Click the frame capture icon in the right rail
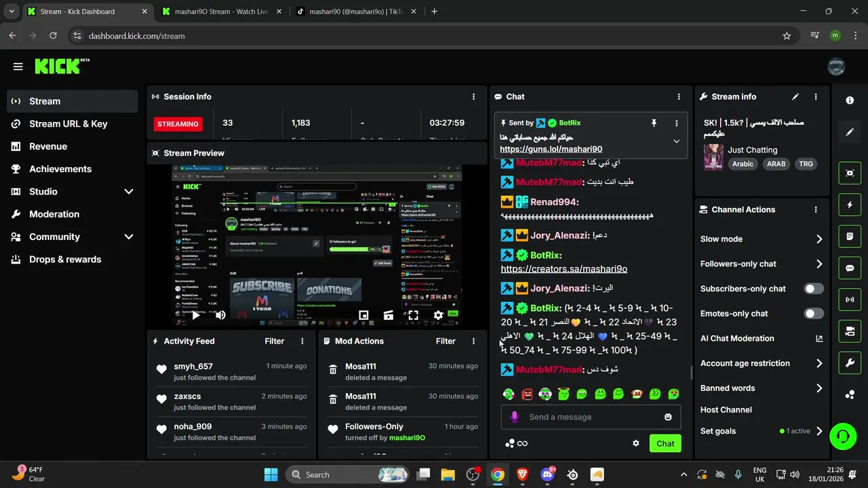The image size is (868, 488). click(x=850, y=173)
